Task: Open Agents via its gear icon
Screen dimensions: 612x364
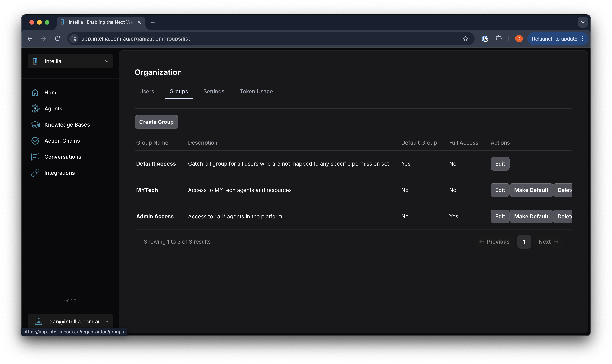Action: (x=35, y=108)
